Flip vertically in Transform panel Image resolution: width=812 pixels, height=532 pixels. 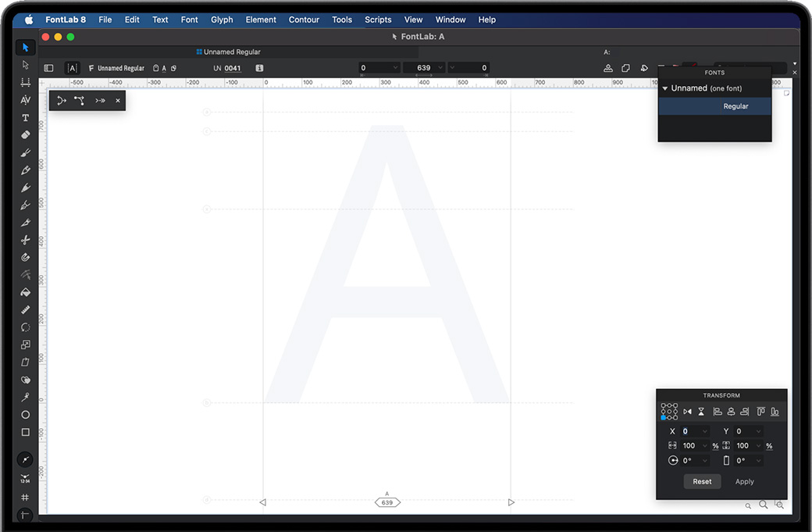[x=700, y=412]
